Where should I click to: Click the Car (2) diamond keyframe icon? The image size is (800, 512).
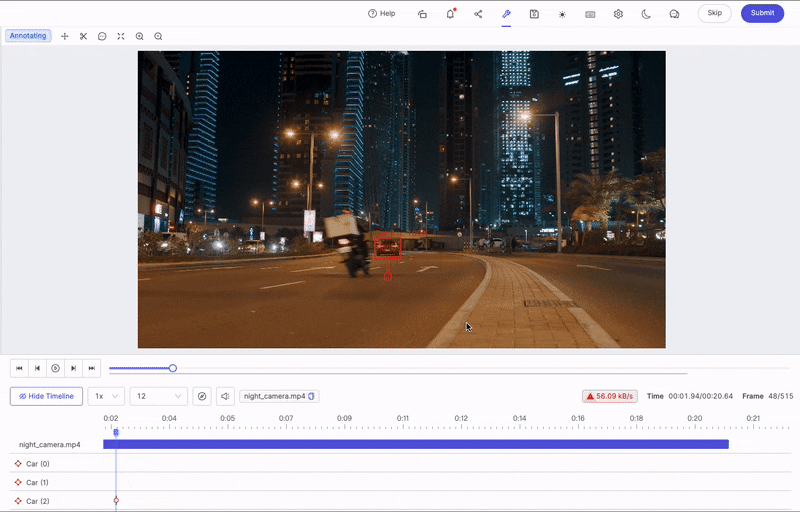tap(18, 501)
